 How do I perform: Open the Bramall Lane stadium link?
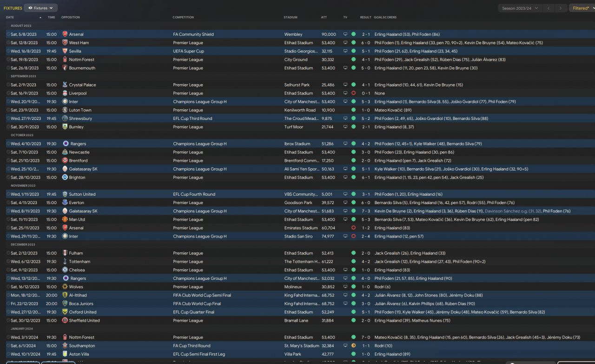point(296,320)
